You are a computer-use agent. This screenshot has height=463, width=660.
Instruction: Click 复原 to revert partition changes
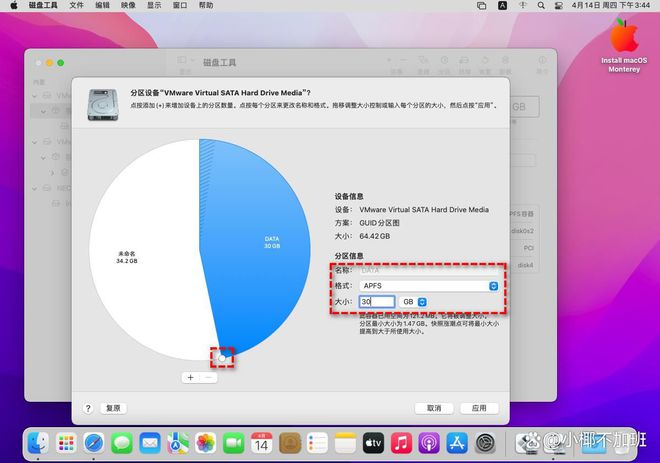(113, 408)
